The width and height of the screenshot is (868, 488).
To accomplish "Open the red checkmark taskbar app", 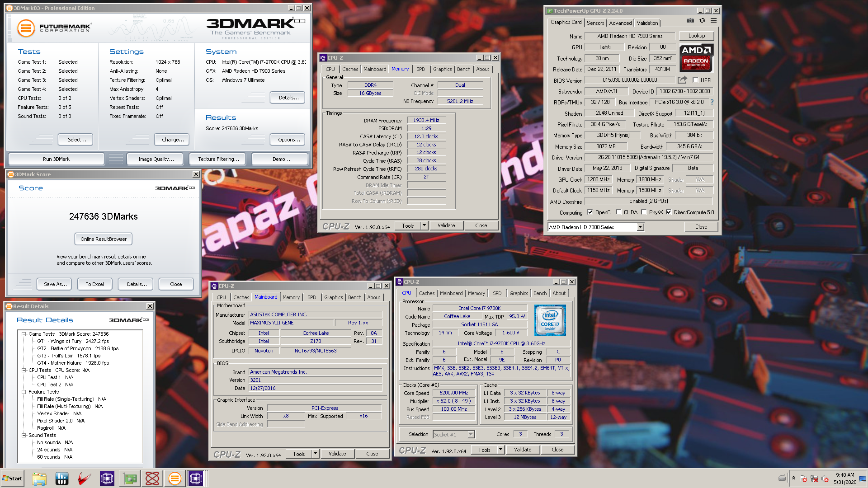I will 85,479.
